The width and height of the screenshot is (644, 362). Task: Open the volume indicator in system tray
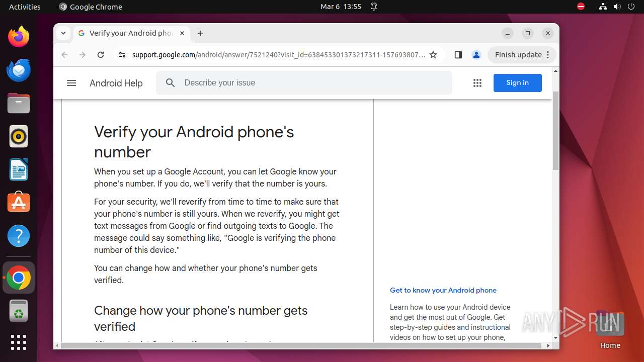[617, 7]
